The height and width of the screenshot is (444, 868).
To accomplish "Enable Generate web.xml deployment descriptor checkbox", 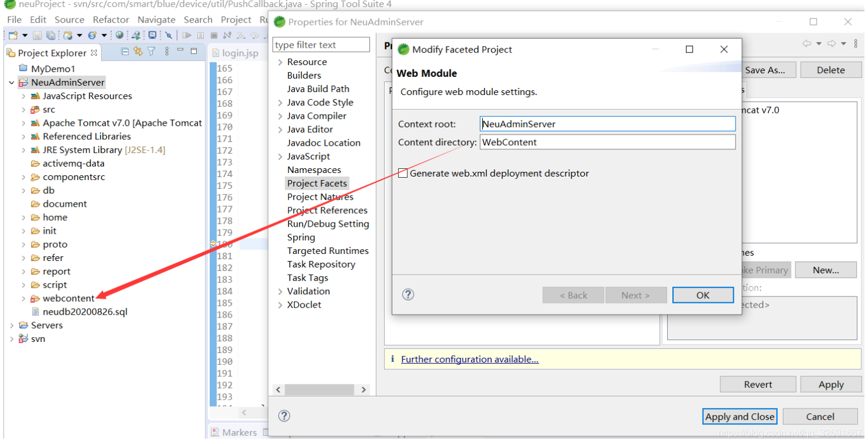I will (403, 173).
